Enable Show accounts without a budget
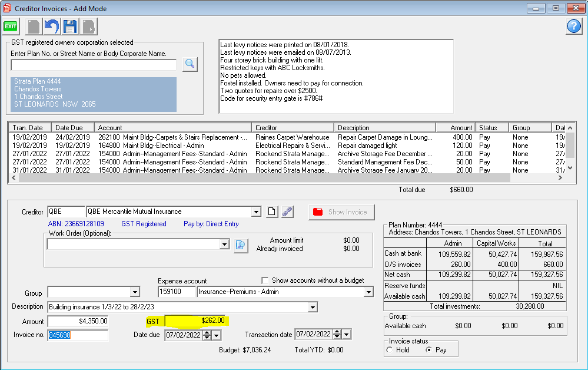This screenshot has height=370, width=588. tap(265, 280)
